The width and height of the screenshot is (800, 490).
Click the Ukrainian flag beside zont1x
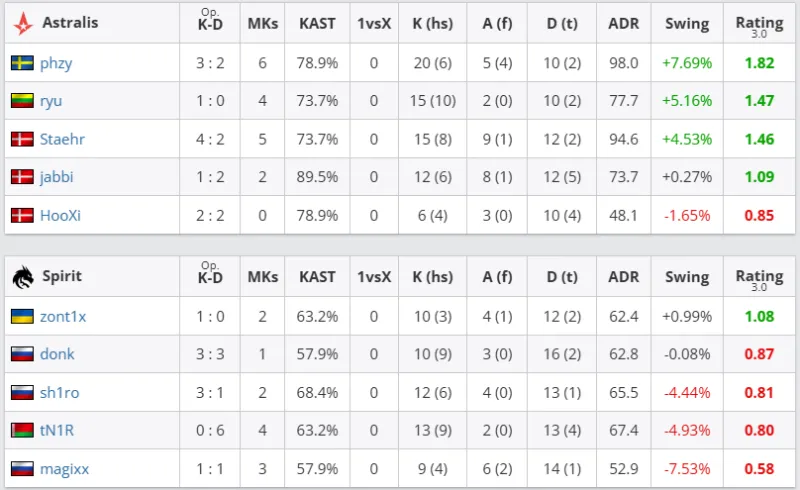click(22, 316)
